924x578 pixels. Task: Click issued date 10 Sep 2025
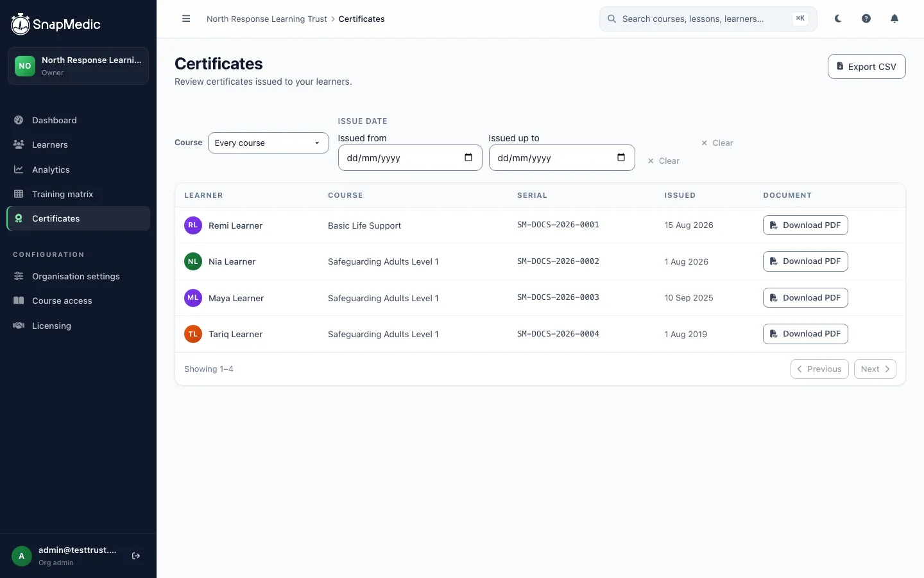(x=689, y=298)
